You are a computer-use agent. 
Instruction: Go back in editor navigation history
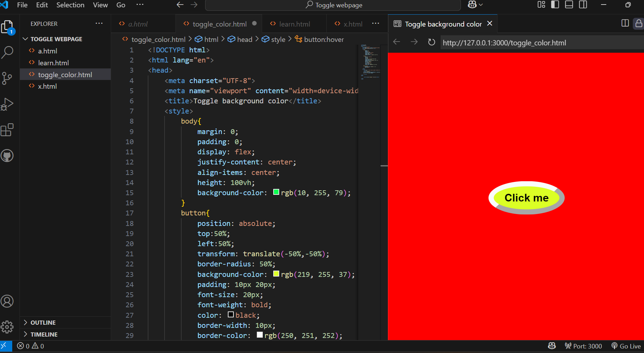pos(180,5)
